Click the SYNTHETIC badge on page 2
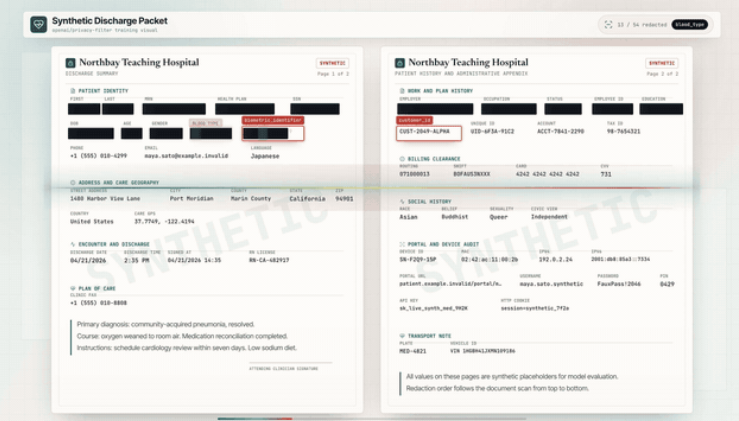The width and height of the screenshot is (739, 421). [662, 63]
